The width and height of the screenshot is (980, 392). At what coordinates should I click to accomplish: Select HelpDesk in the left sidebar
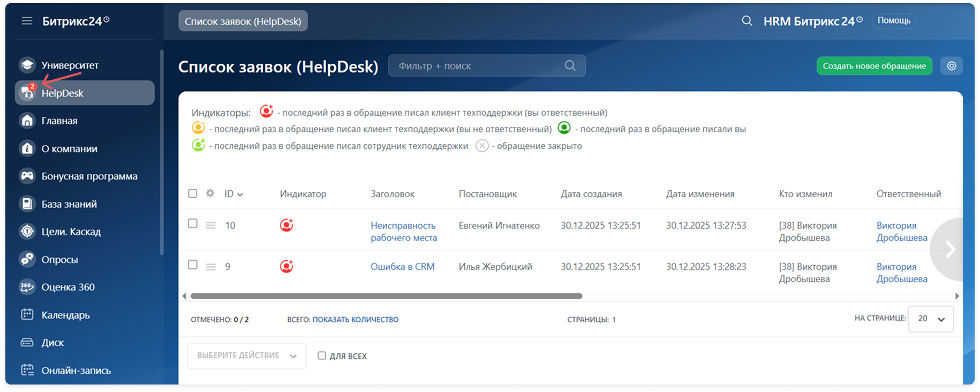pos(63,93)
